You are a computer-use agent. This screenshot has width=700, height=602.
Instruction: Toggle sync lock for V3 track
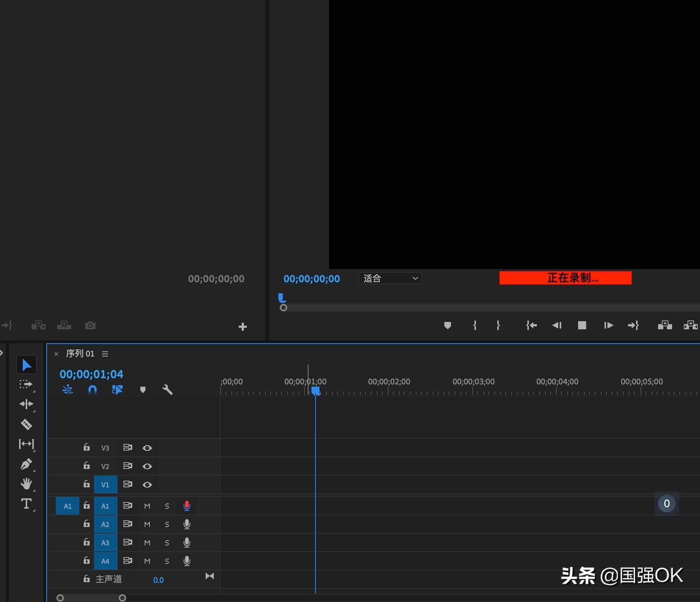(127, 448)
